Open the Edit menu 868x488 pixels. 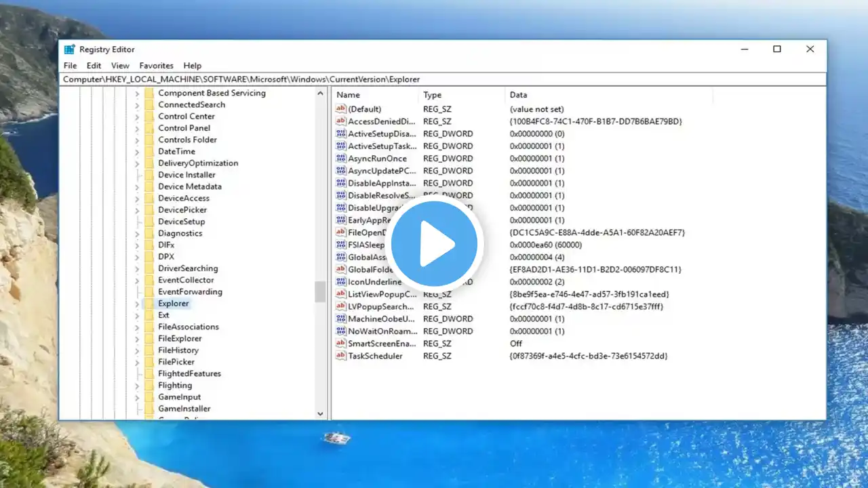94,66
